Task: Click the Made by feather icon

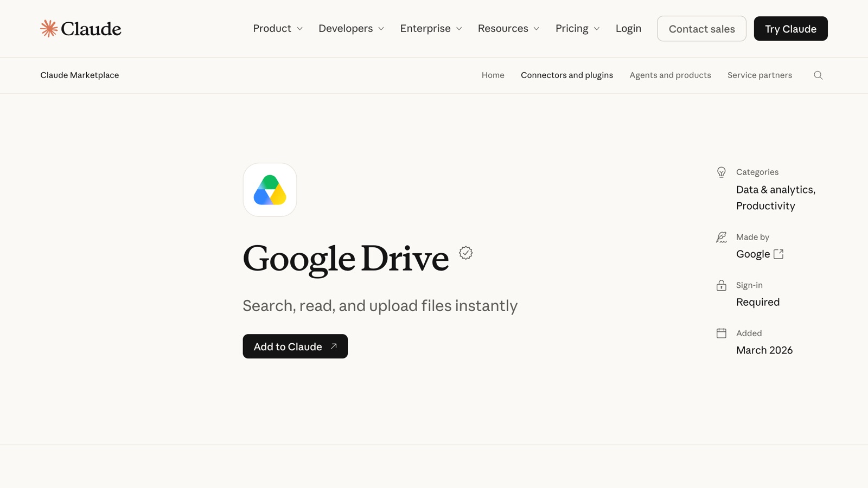Action: tap(721, 237)
